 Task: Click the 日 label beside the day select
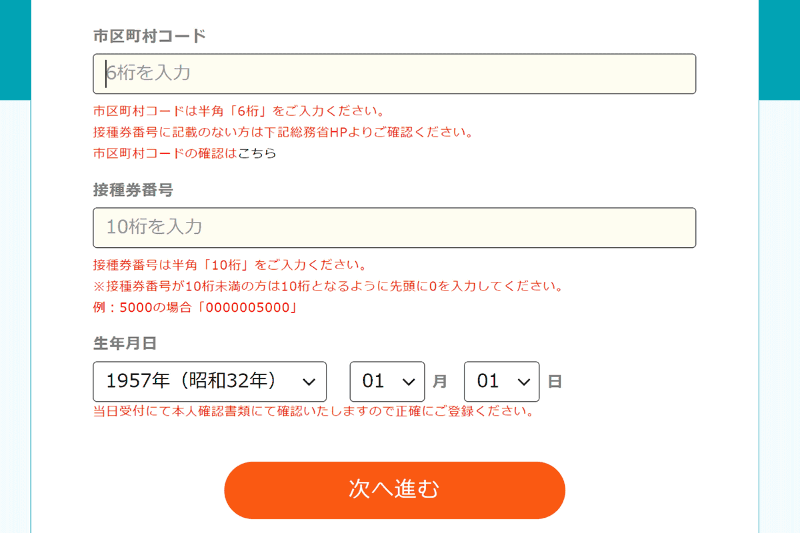click(x=555, y=382)
